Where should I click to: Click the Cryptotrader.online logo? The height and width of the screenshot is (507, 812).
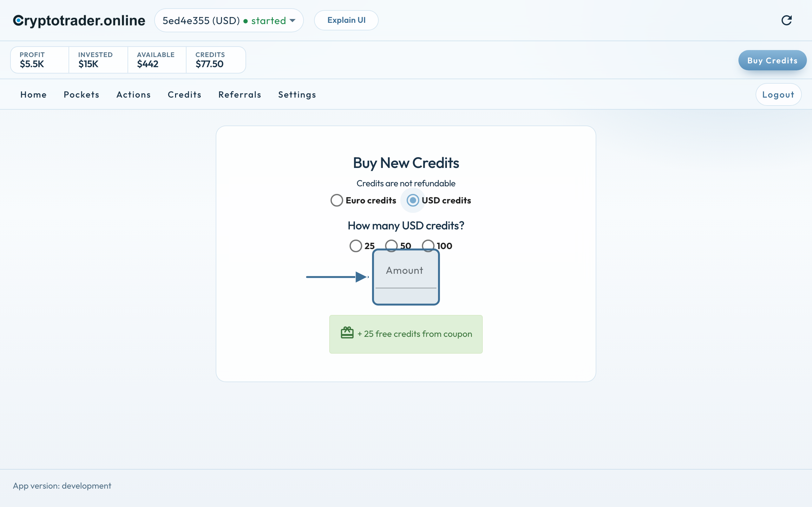79,21
